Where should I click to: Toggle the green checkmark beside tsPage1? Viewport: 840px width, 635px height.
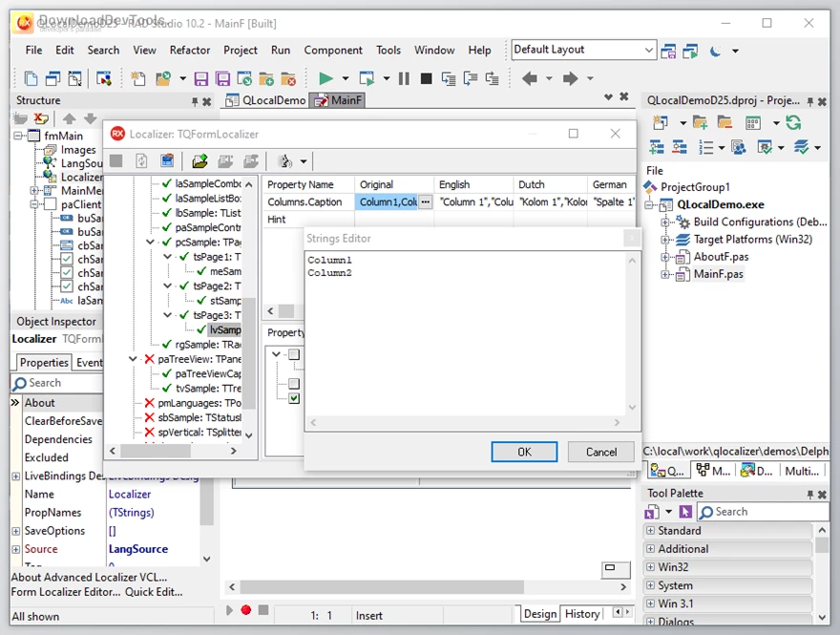182,257
